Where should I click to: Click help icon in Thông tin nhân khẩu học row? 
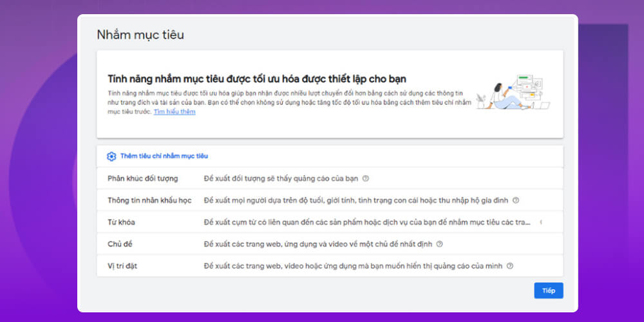pyautogui.click(x=516, y=200)
